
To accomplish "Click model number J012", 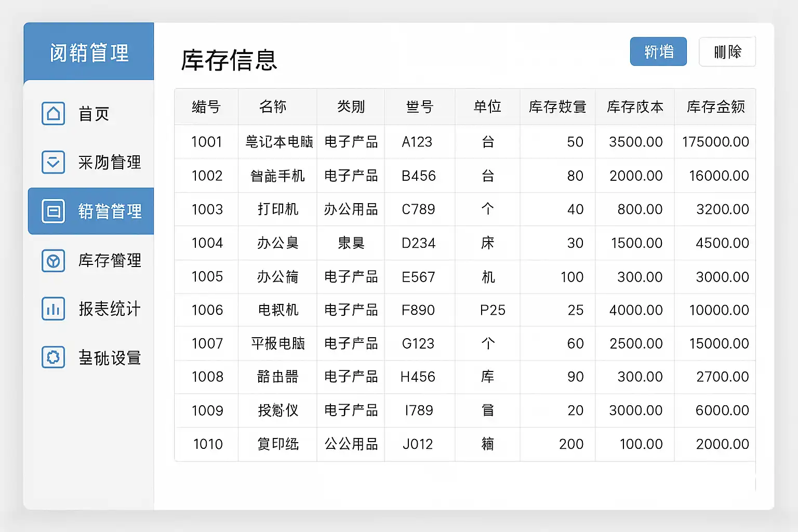I will point(418,444).
